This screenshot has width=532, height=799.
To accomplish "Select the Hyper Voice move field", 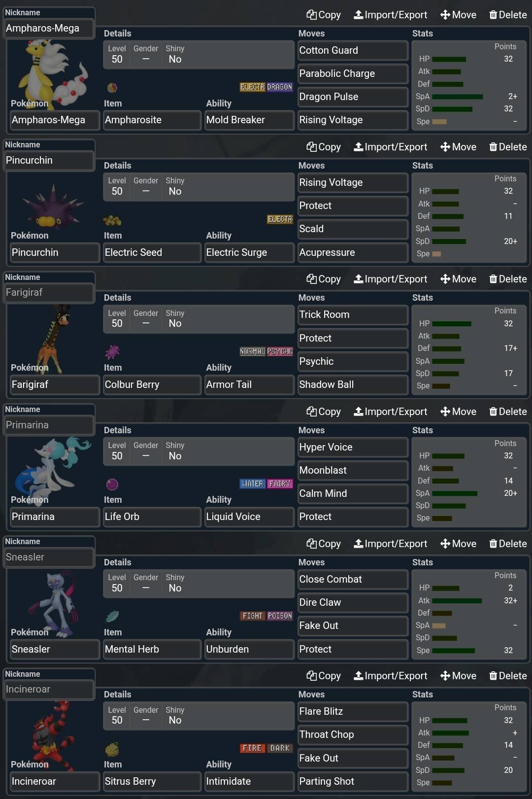I will click(x=353, y=447).
